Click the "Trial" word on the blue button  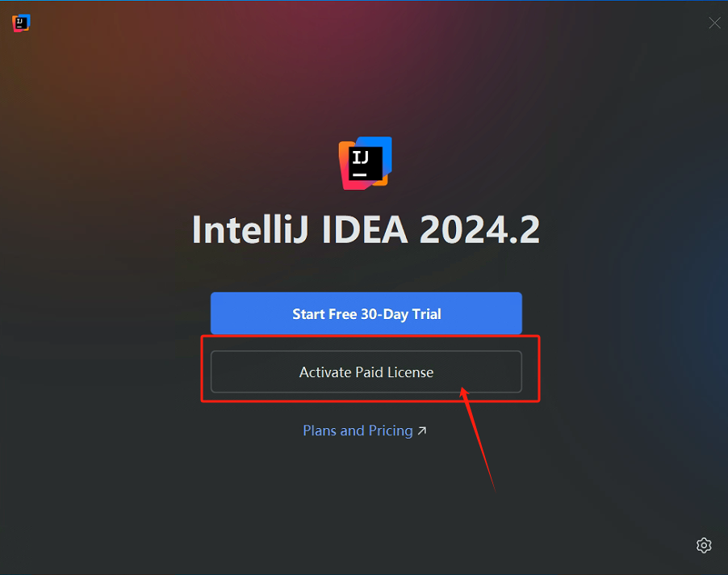(425, 313)
